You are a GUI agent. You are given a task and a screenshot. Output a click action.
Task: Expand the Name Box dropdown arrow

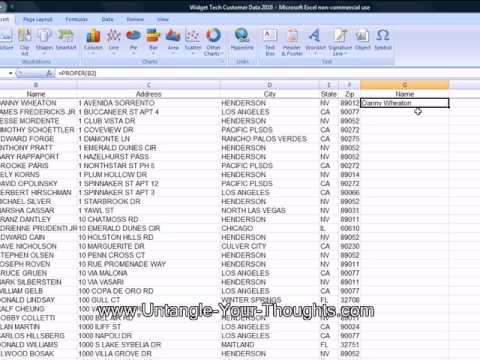coord(11,73)
